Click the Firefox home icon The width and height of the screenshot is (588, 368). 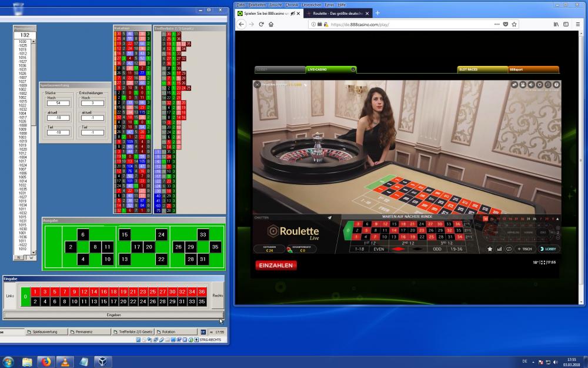pyautogui.click(x=270, y=24)
